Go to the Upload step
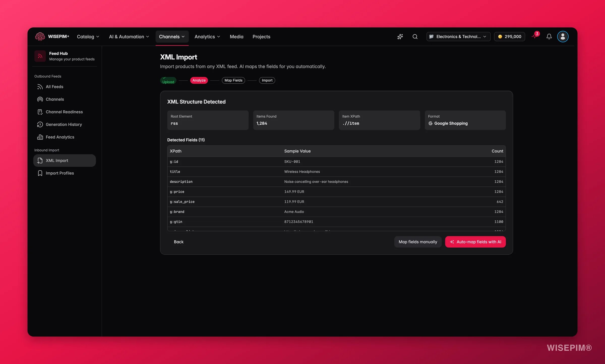 [168, 80]
